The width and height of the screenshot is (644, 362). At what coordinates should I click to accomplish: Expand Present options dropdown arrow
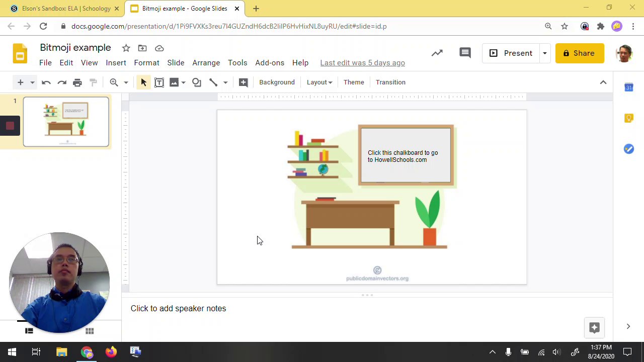[x=545, y=53]
